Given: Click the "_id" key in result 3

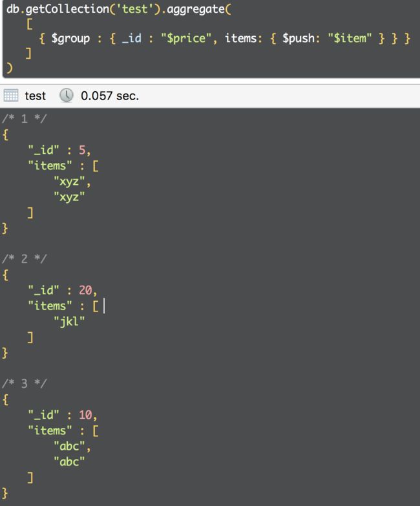Looking at the screenshot, I should pyautogui.click(x=43, y=415).
